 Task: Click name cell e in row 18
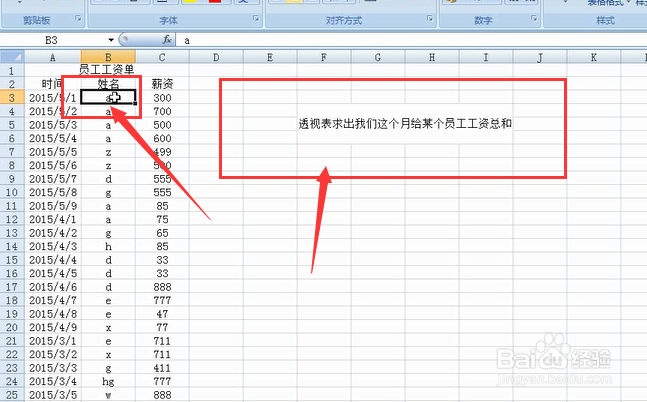[108, 300]
